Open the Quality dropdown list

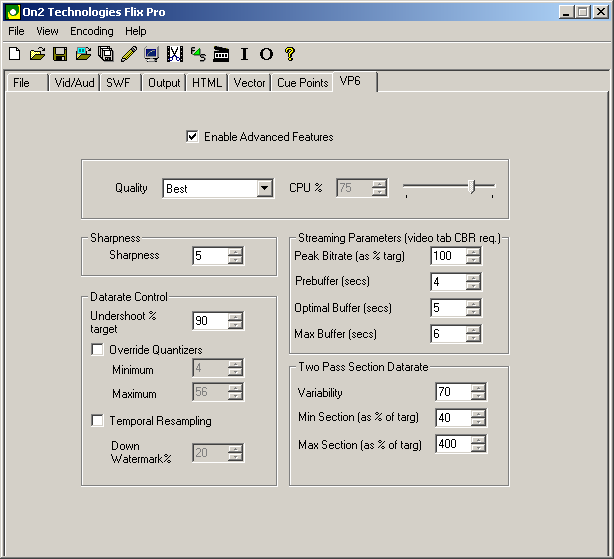point(264,188)
